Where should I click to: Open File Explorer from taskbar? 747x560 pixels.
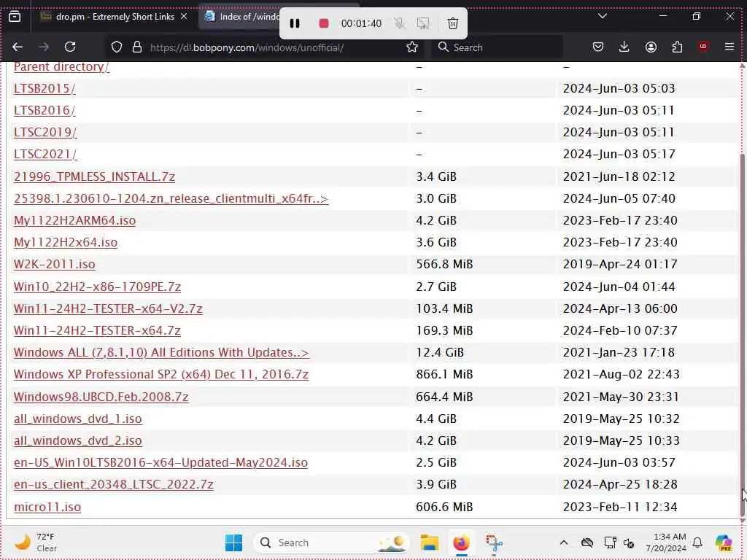429,542
